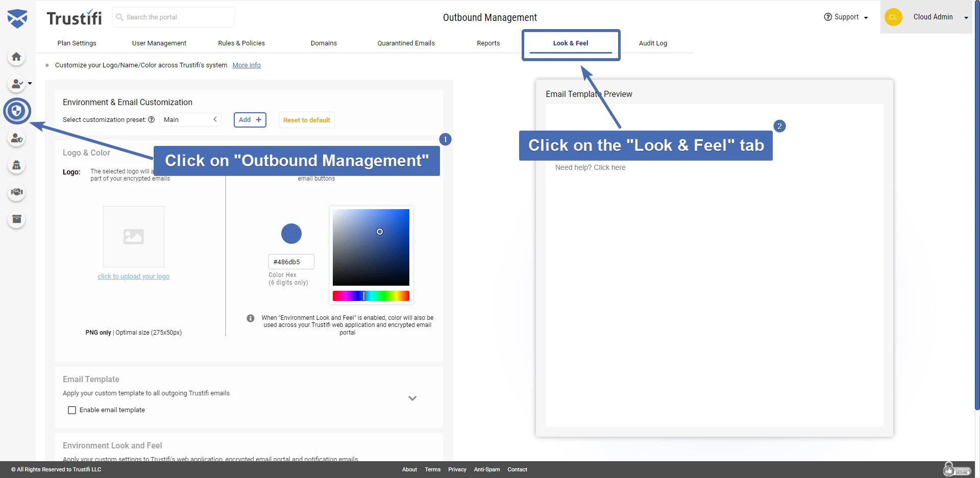Open the Quarantined Emails tab
Screen dimensions: 980x478
point(405,43)
